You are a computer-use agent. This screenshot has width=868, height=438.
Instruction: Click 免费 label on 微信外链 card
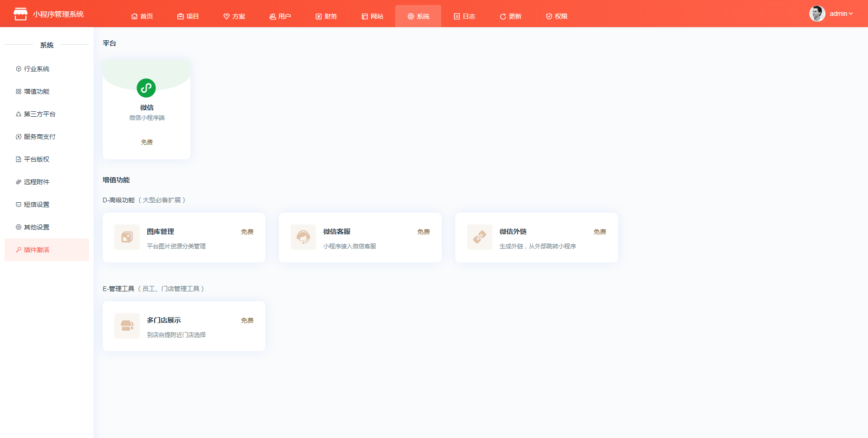599,232
